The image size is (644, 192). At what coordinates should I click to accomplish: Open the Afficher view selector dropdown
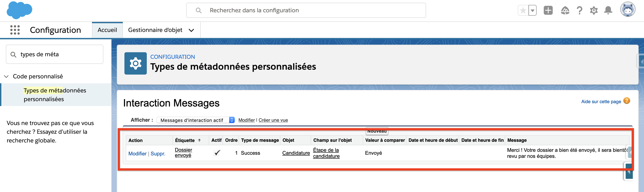coord(196,120)
